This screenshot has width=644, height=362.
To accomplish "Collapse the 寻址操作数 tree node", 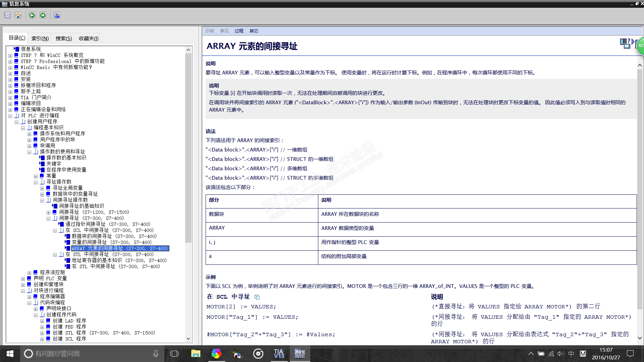I will click(x=36, y=182).
